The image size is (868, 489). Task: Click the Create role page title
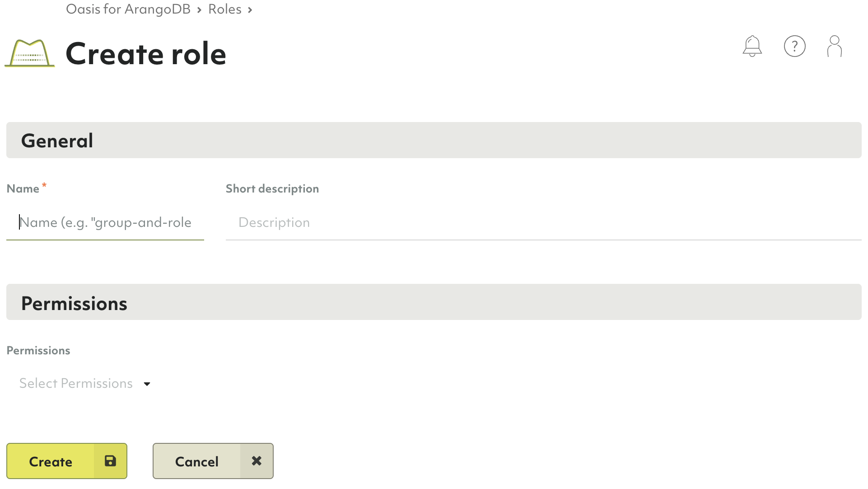[145, 54]
